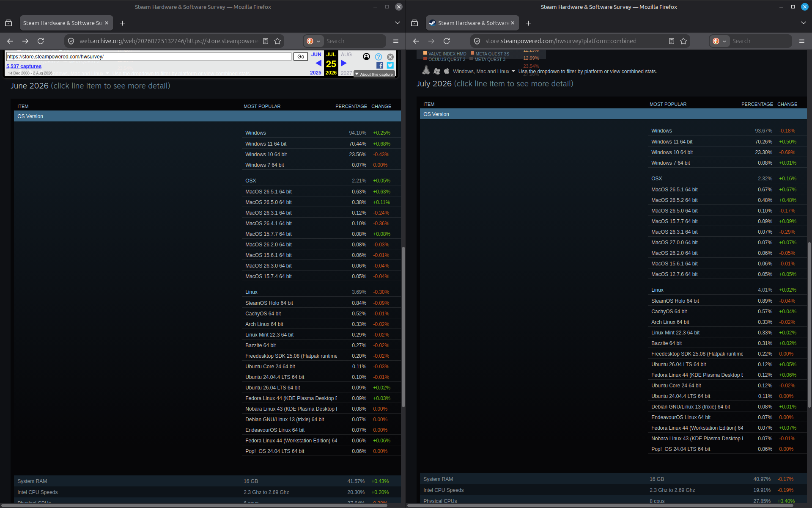
Task: Open the Wayback user account icon
Action: [366, 57]
